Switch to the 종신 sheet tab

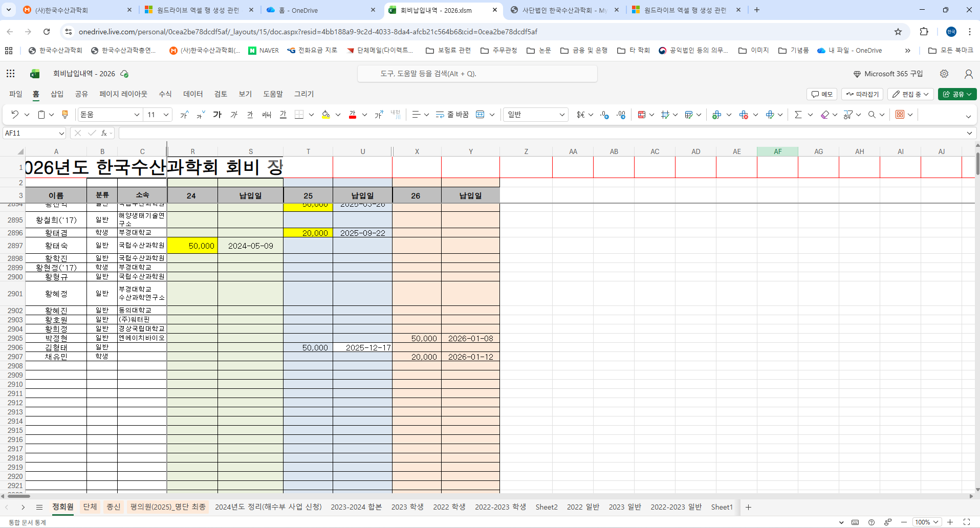click(x=113, y=507)
